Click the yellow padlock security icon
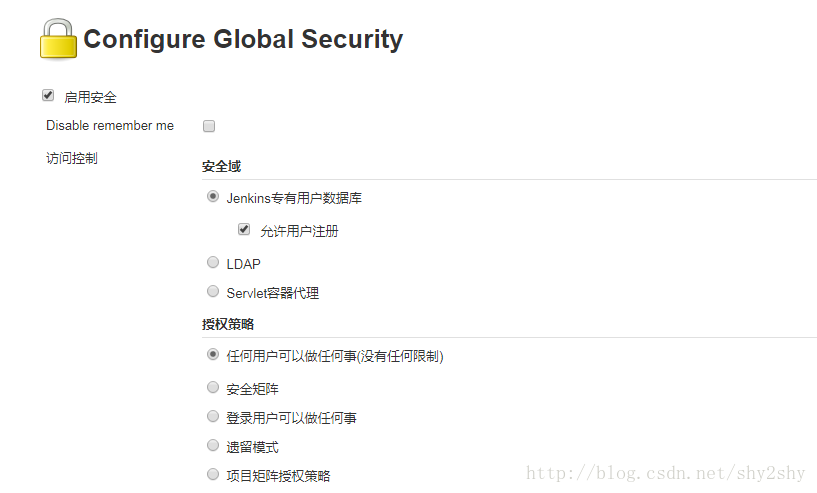Viewport: 817px width, 493px height. tap(58, 39)
